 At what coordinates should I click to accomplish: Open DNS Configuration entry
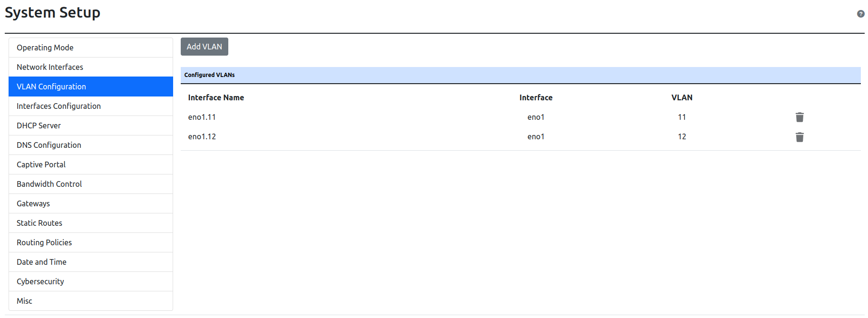point(49,145)
